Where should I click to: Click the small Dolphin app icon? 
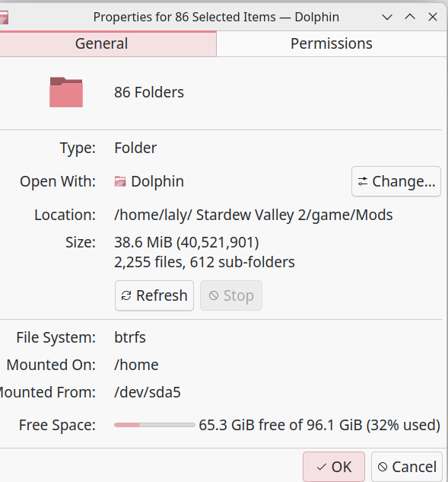click(120, 181)
